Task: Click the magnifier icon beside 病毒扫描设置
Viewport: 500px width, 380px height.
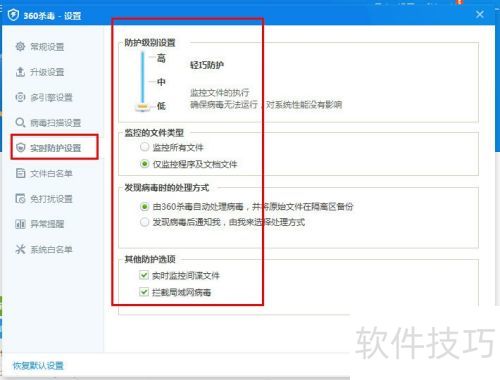Action: [x=20, y=122]
